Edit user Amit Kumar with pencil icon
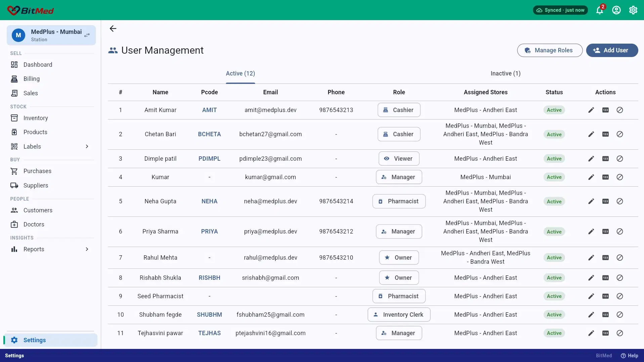 click(591, 110)
